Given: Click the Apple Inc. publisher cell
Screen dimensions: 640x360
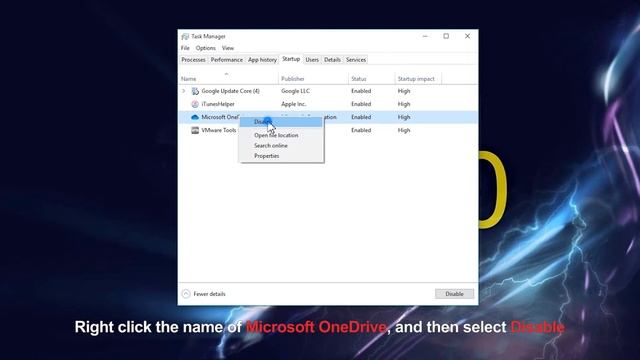Looking at the screenshot, I should 293,104.
